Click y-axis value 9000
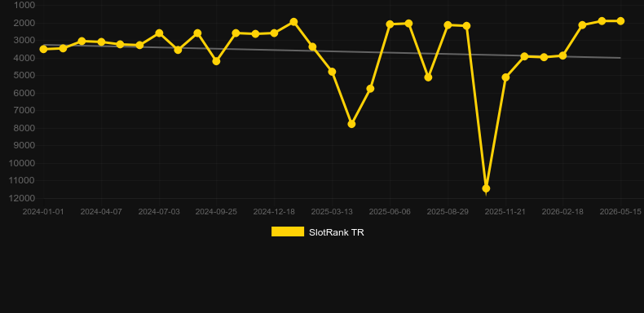Viewport: 644px width, 313px height. point(24,145)
